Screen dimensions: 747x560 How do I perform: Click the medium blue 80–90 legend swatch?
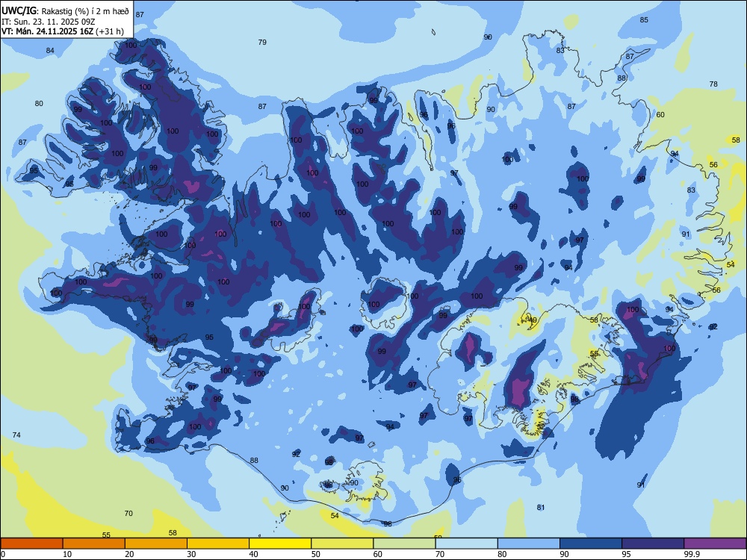pos(529,544)
